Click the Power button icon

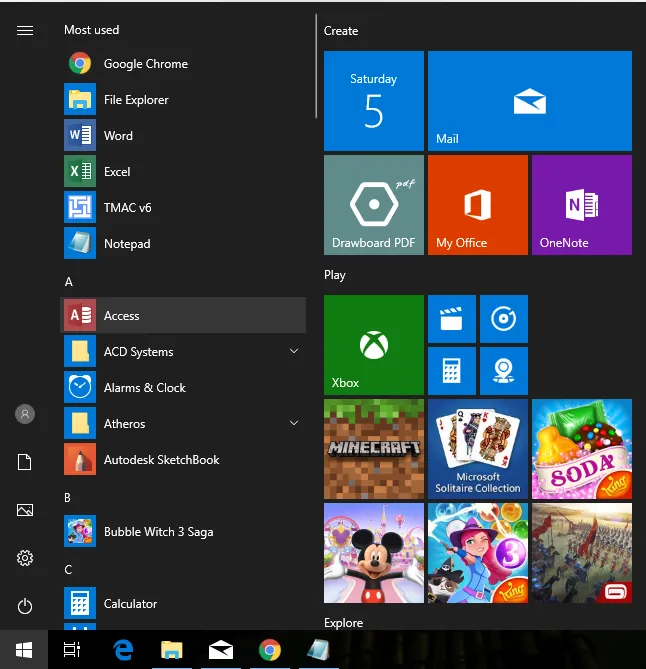(x=25, y=606)
